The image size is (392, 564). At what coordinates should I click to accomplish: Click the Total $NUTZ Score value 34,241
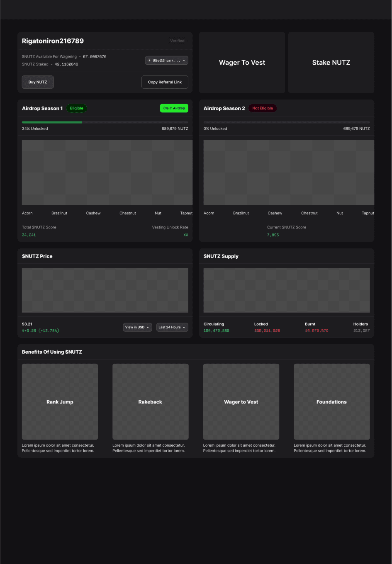(x=29, y=235)
